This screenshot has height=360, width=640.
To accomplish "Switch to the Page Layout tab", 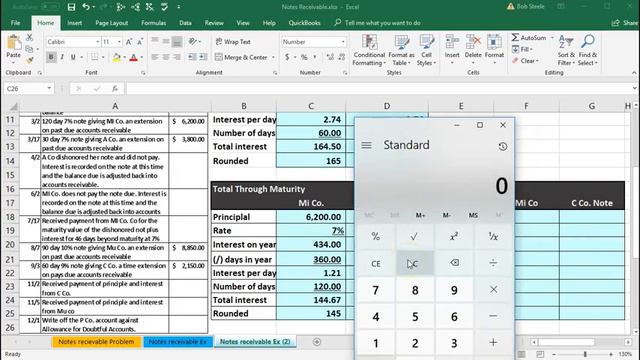I will [x=111, y=23].
